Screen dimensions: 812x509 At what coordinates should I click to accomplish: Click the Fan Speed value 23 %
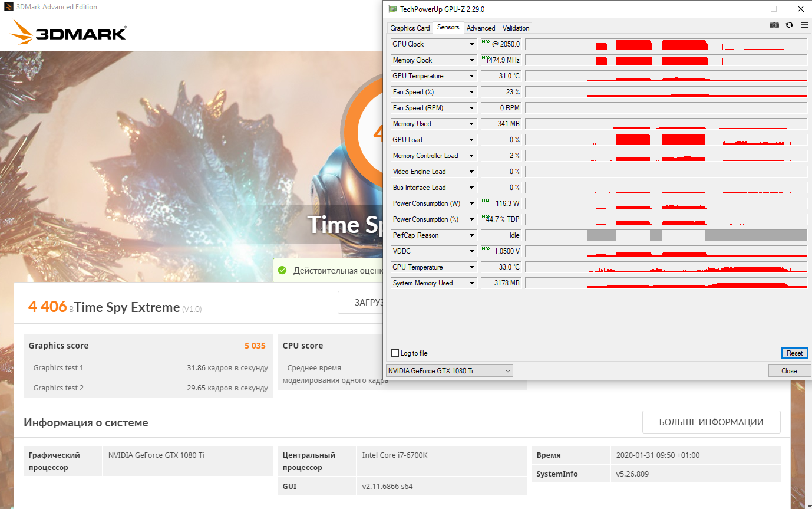(501, 92)
